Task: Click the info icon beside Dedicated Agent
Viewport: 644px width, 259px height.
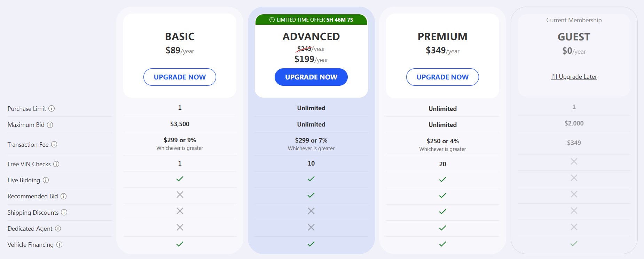Action: [58, 229]
